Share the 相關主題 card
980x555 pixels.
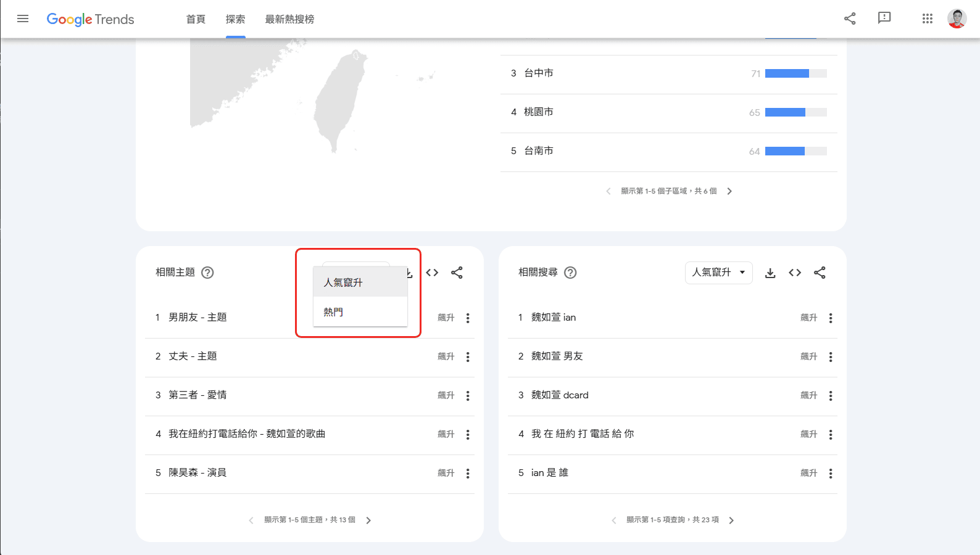(457, 273)
